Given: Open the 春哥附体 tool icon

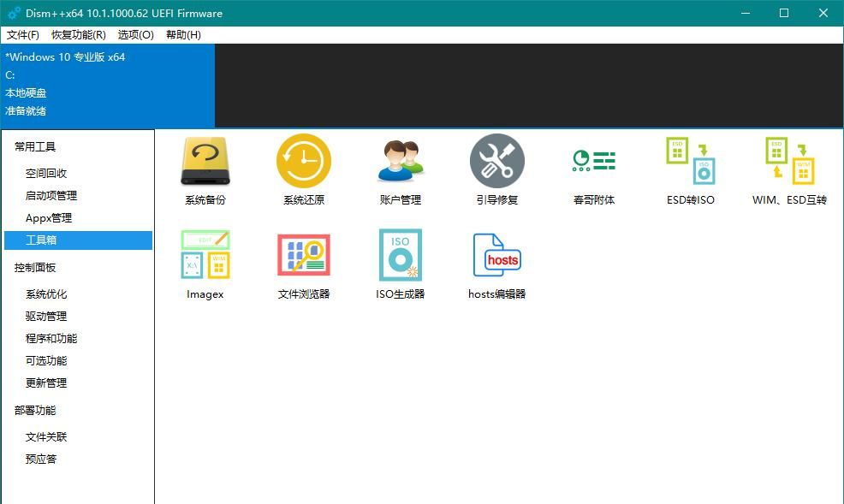Looking at the screenshot, I should coord(594,161).
